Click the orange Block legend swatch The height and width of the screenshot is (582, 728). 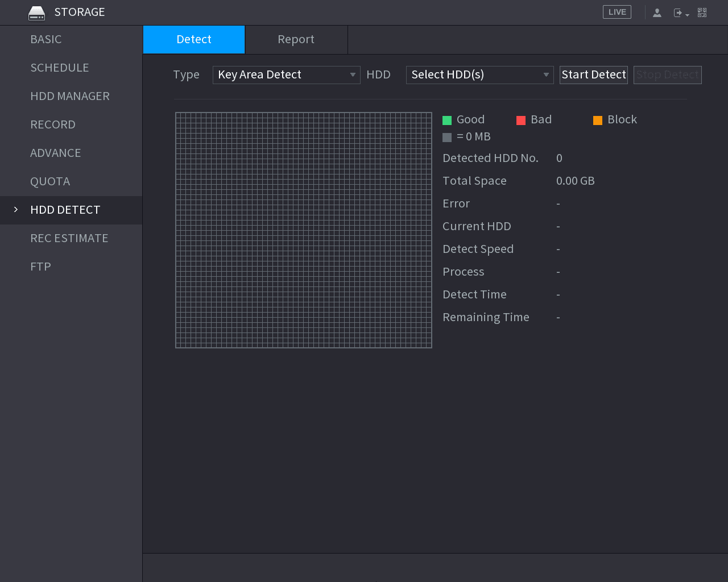[x=598, y=120]
